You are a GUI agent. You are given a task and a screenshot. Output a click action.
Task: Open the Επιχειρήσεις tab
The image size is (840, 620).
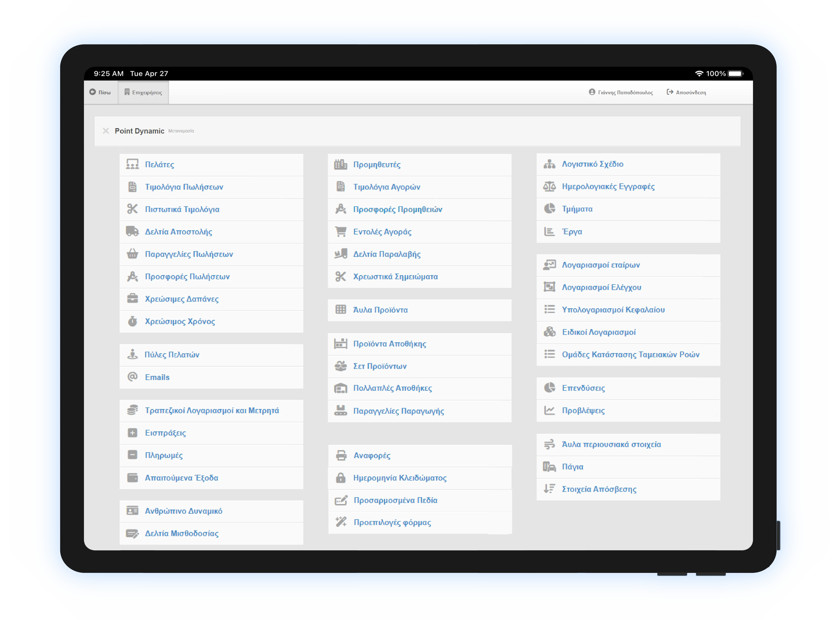pos(143,92)
